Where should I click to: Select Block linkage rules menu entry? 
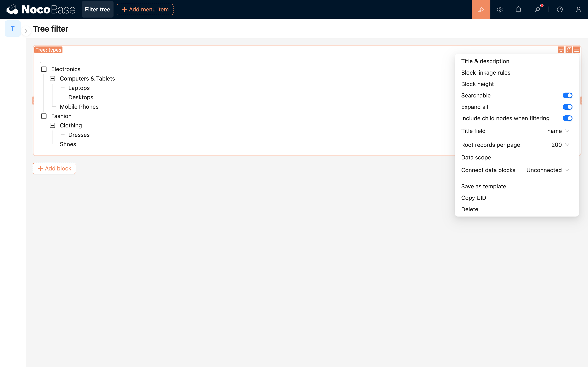click(x=486, y=73)
